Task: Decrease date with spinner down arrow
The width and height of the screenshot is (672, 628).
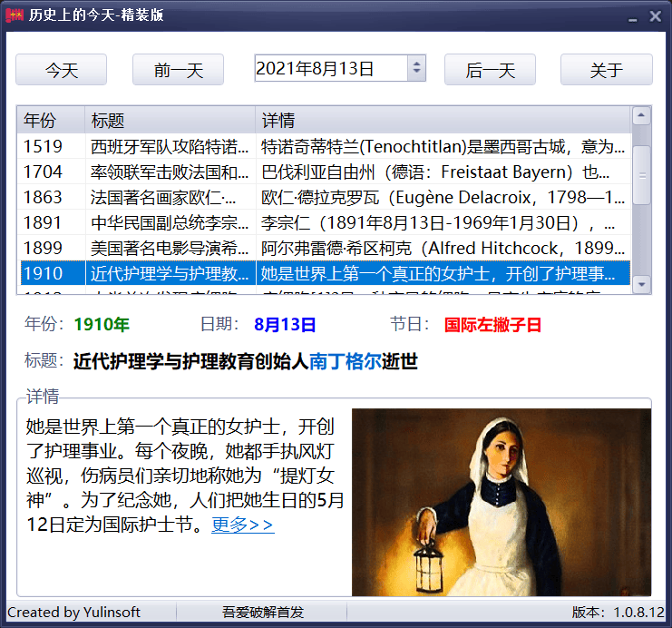Action: (416, 74)
